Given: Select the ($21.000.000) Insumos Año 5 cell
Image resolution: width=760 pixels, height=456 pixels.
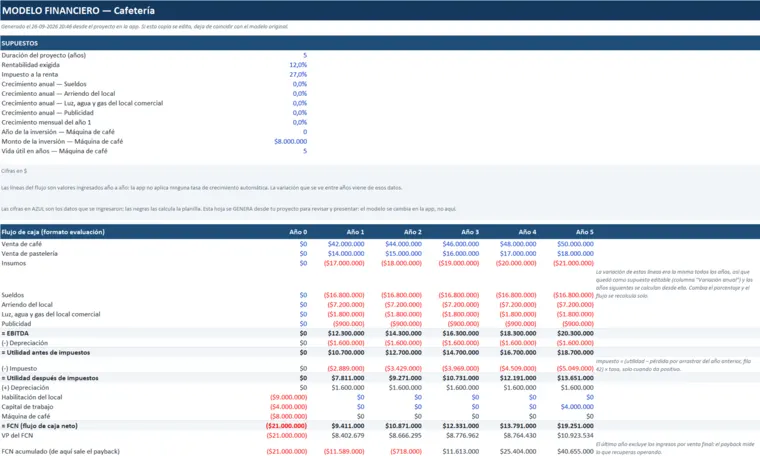Looking at the screenshot, I should pos(573,263).
